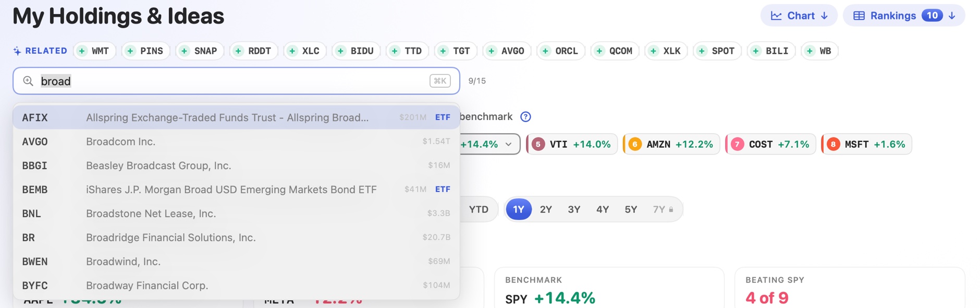
Task: Select 2Y time range
Action: (546, 209)
